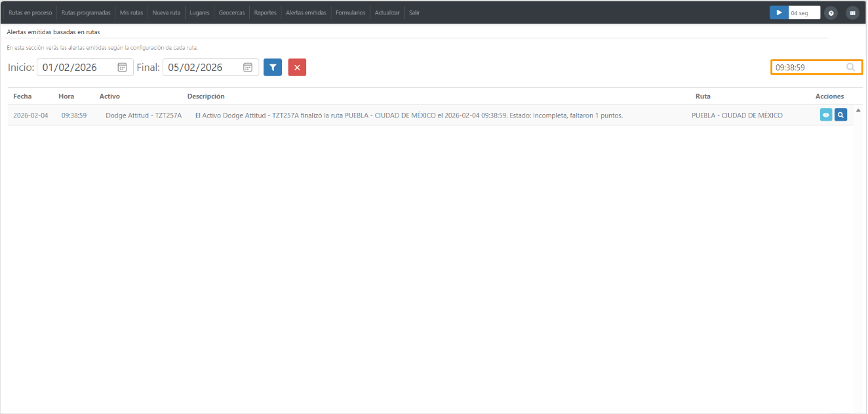Go to Alertas emitidas menu item
The width and height of the screenshot is (868, 414).
coord(306,12)
